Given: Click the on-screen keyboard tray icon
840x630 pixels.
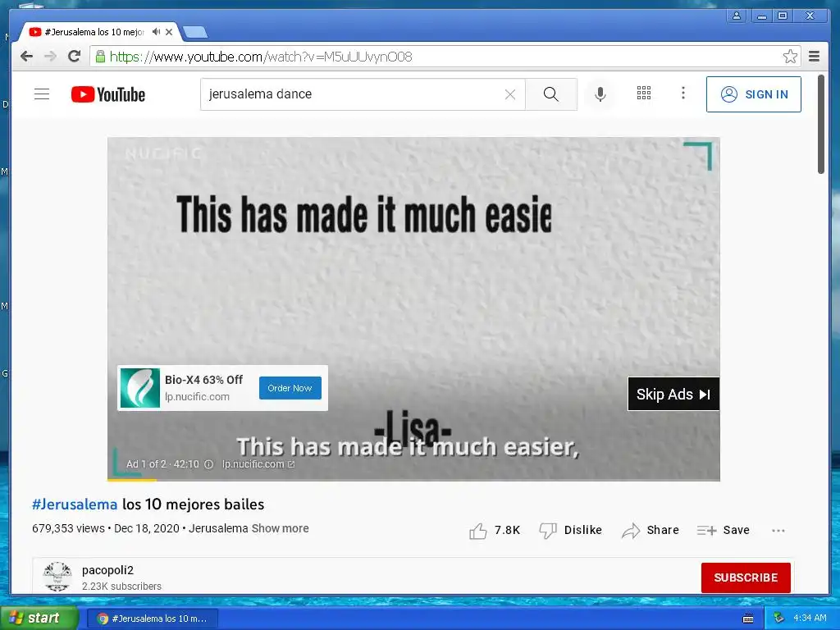Looking at the screenshot, I should click(748, 619).
